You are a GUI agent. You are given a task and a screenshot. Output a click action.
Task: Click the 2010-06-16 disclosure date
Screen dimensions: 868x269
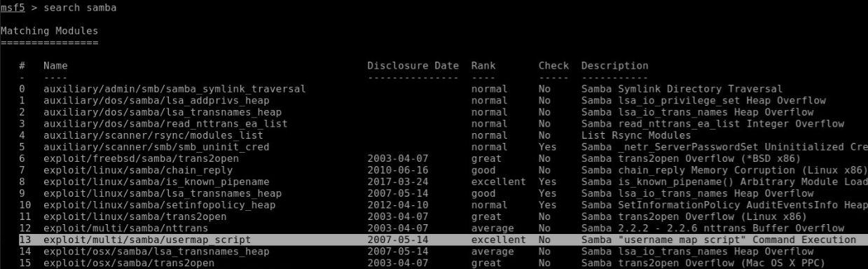click(398, 170)
